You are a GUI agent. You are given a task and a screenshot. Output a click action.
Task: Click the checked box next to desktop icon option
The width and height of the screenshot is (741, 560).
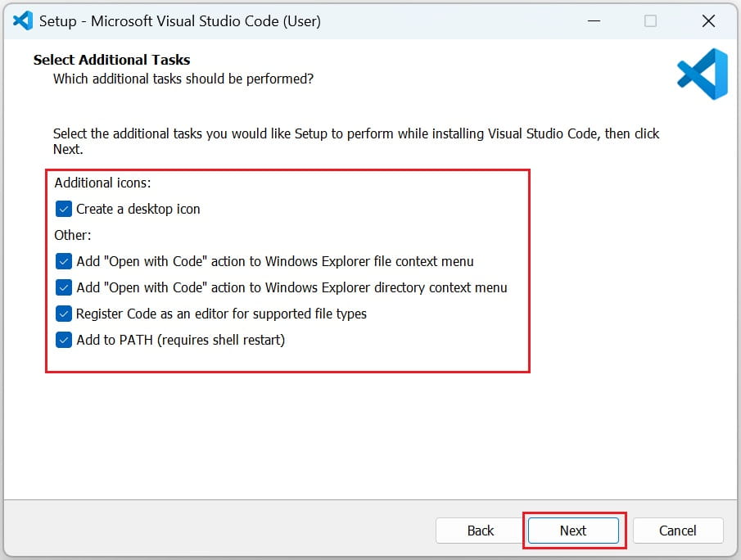[x=64, y=209]
